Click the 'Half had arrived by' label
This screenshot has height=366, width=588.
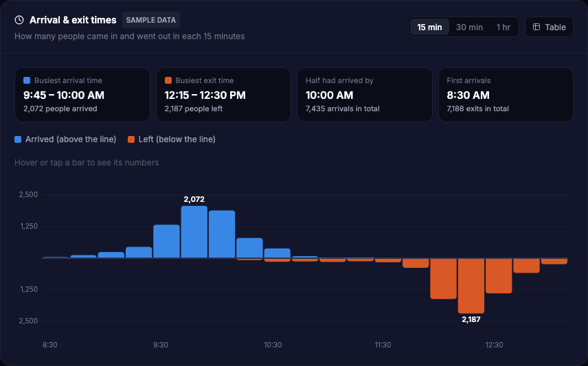pyautogui.click(x=339, y=80)
